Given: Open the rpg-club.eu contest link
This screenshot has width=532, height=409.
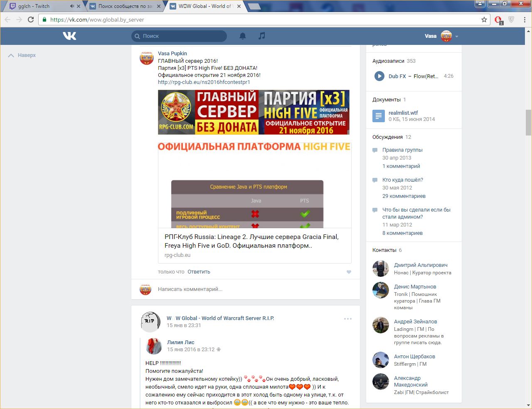Looking at the screenshot, I should point(204,82).
